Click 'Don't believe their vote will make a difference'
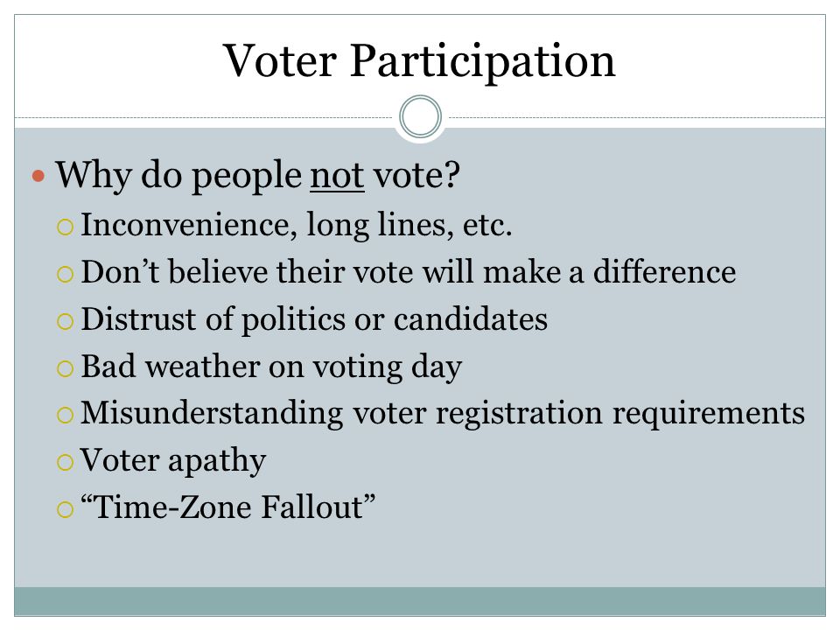The width and height of the screenshot is (840, 630). [409, 271]
